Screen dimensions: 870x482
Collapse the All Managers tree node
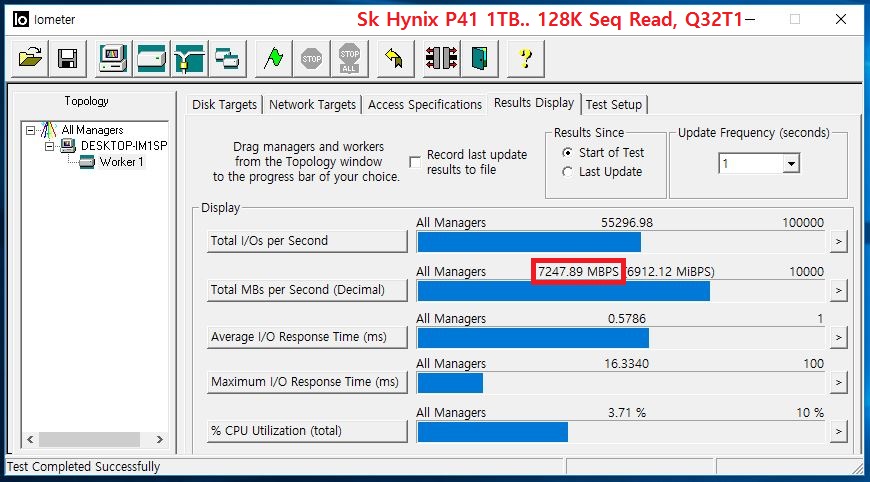coord(31,130)
